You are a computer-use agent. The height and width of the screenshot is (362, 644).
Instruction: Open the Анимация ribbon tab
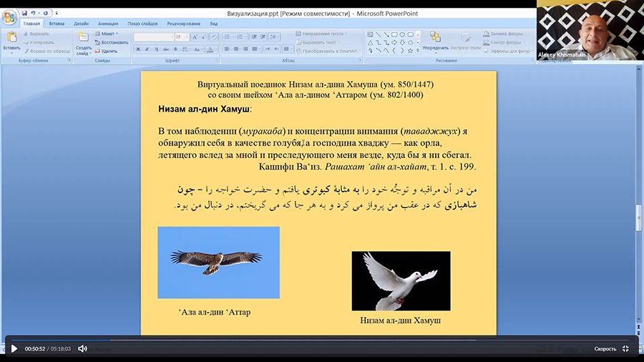click(x=108, y=24)
